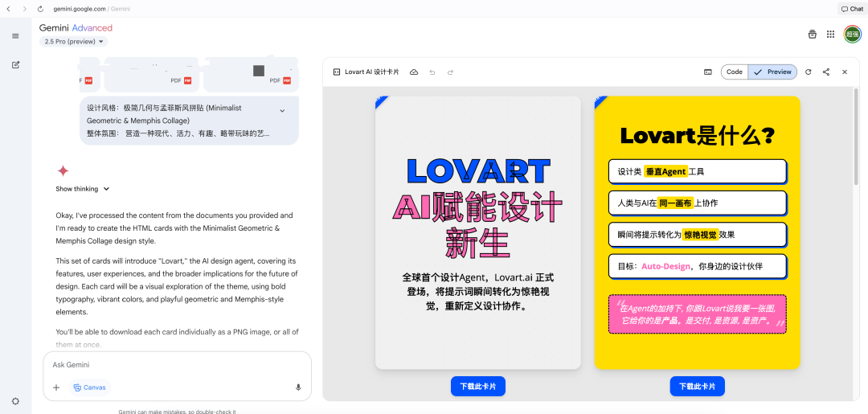This screenshot has width=868, height=414.
Task: Open the console icon in the canvas toolbar
Action: tap(707, 72)
